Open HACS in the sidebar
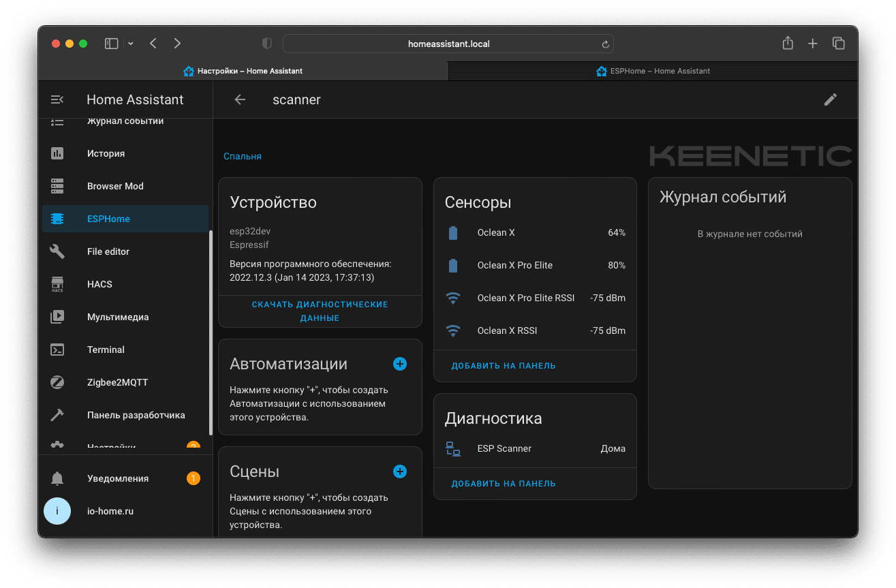896x588 pixels. 99,284
